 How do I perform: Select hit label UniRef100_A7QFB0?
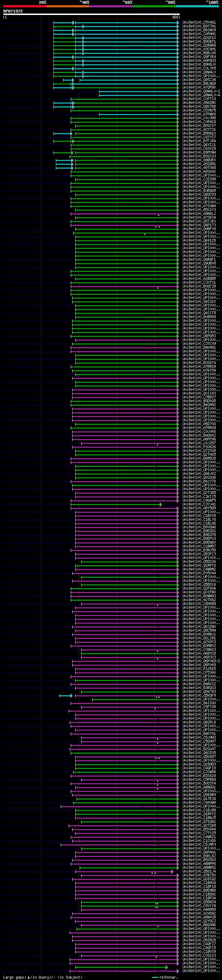point(199,88)
